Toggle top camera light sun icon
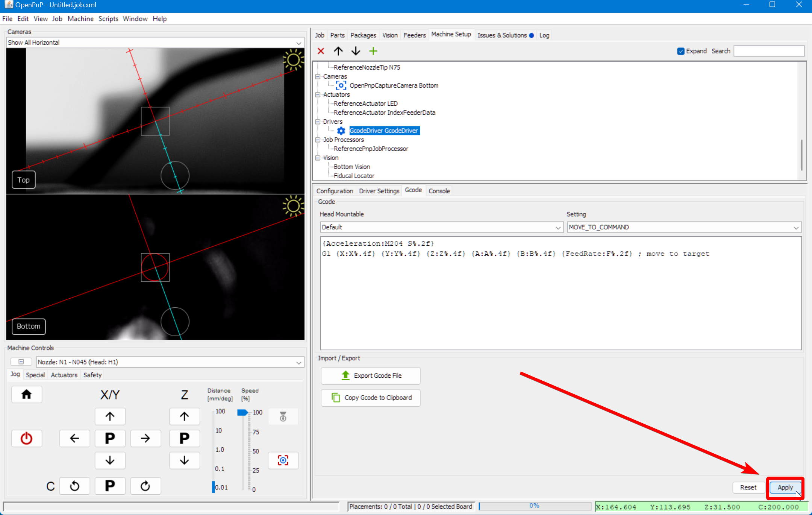The height and width of the screenshot is (515, 812). [x=293, y=60]
